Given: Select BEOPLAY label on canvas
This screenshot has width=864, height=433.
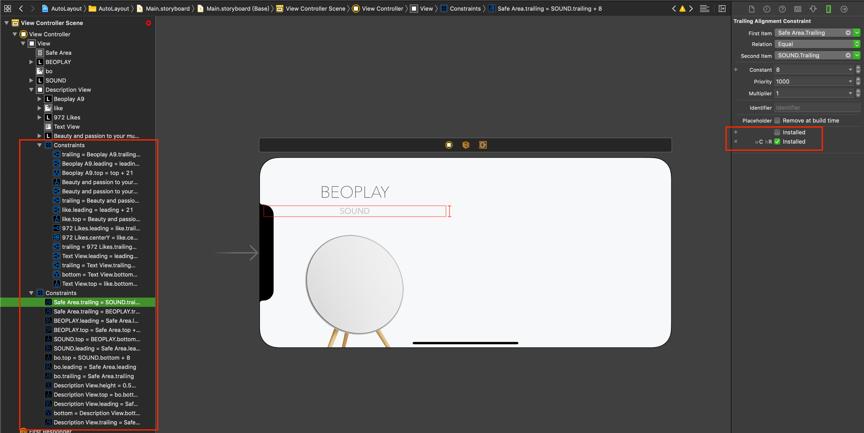Looking at the screenshot, I should point(354,192).
